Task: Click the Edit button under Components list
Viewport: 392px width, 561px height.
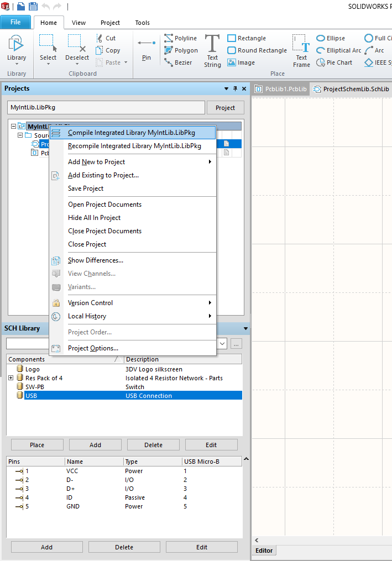Action: coord(211,445)
